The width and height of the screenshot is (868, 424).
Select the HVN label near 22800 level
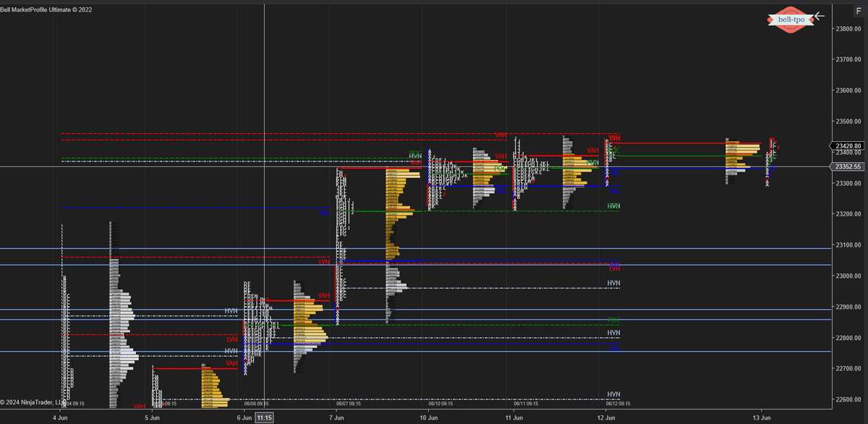[613, 333]
